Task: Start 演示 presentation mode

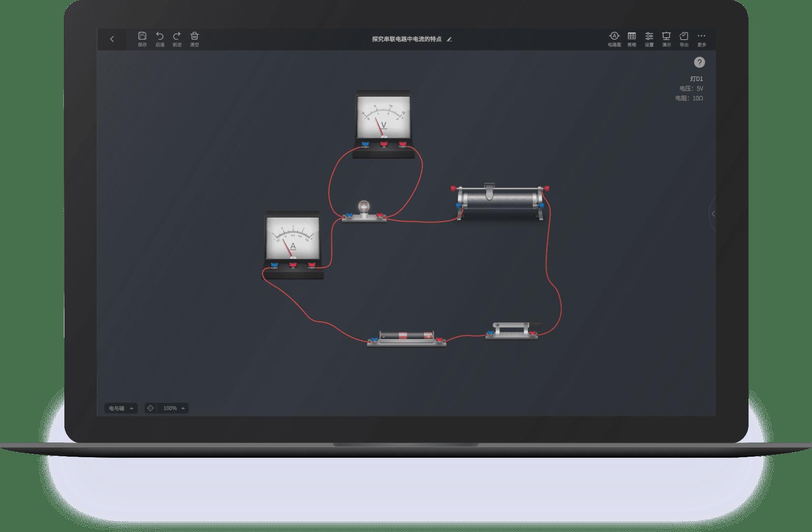Action: coord(667,39)
